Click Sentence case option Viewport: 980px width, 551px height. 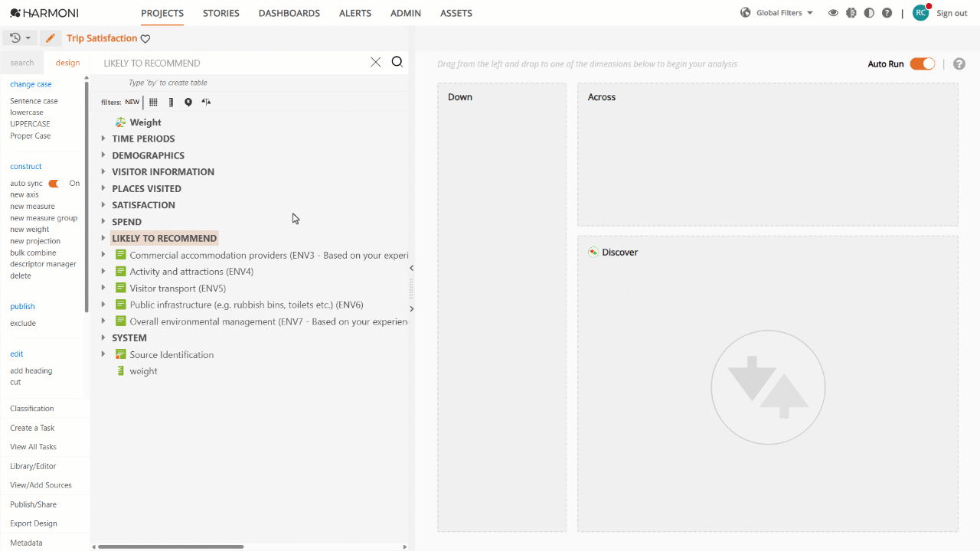34,101
